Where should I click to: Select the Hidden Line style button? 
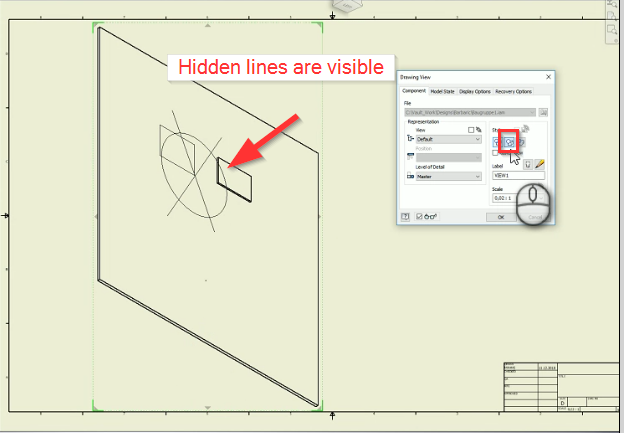(496, 142)
